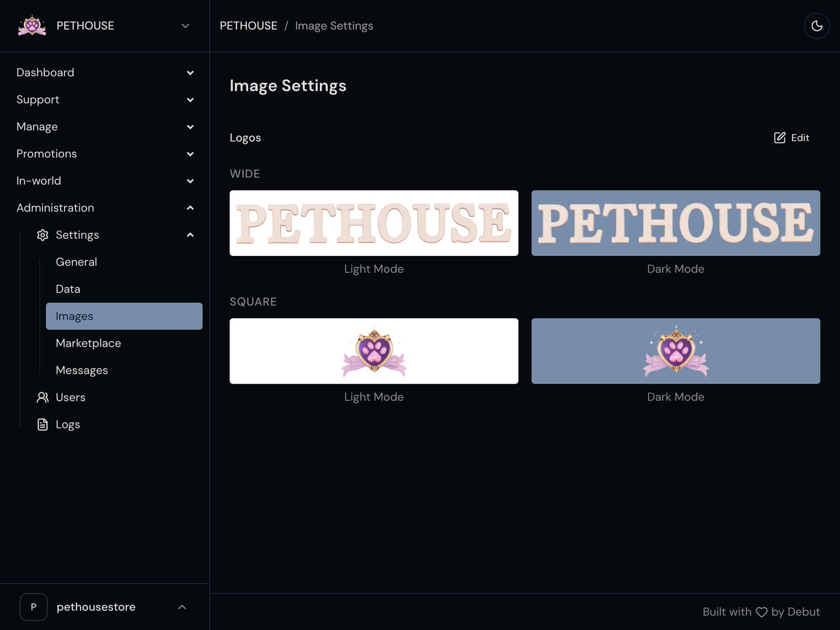Click the P avatar for pethousestore
Image resolution: width=840 pixels, height=630 pixels.
point(34,607)
